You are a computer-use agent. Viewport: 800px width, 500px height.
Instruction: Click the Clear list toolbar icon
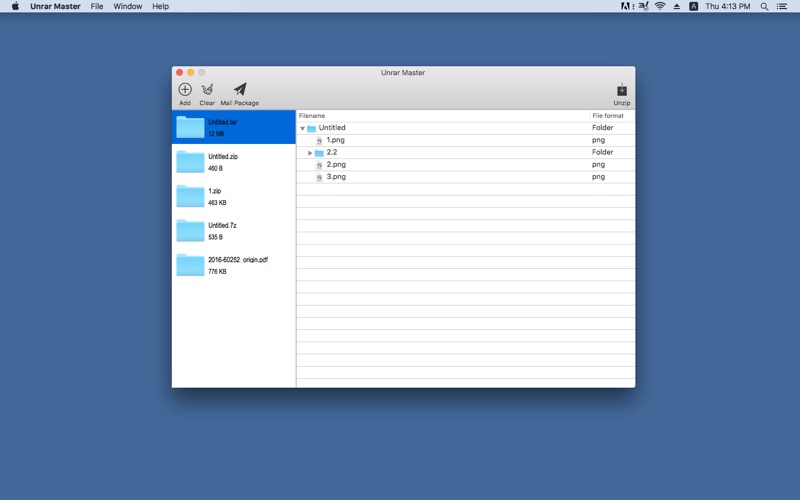207,90
